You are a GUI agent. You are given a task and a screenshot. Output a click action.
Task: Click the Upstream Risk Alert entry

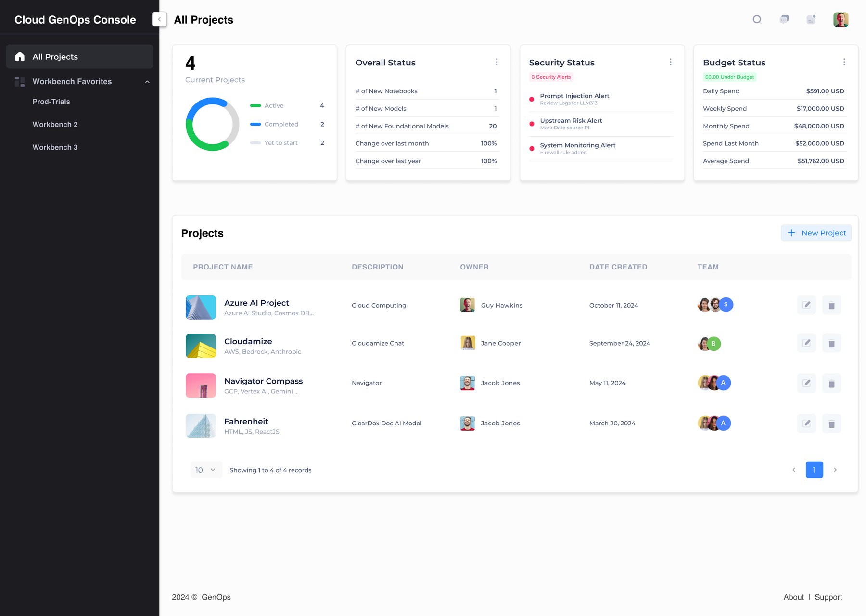click(x=601, y=124)
